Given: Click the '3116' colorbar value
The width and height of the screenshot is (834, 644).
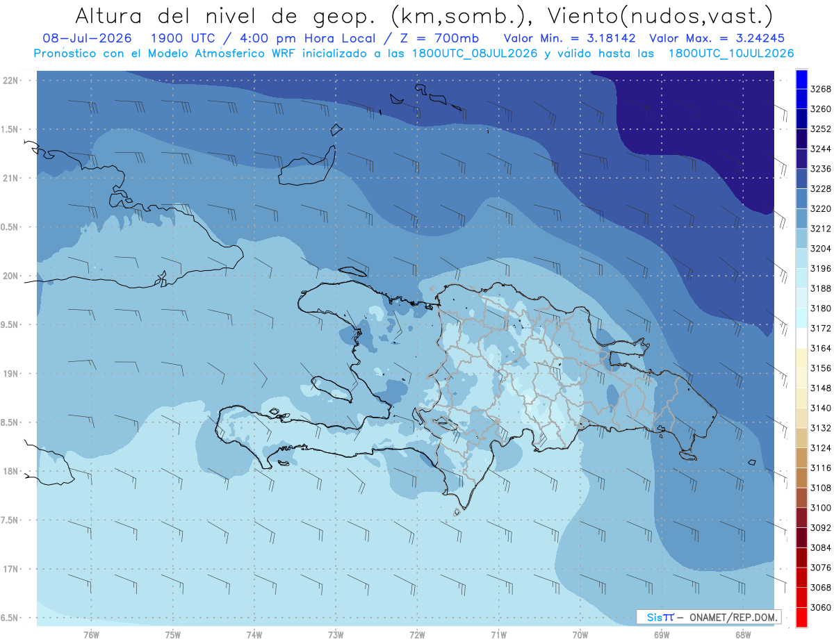Looking at the screenshot, I should tap(820, 468).
